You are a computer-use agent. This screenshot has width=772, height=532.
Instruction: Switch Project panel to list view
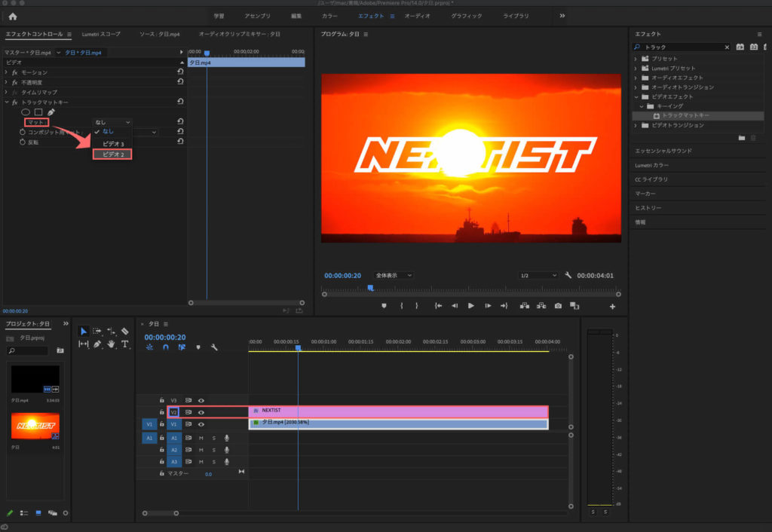coord(23,513)
